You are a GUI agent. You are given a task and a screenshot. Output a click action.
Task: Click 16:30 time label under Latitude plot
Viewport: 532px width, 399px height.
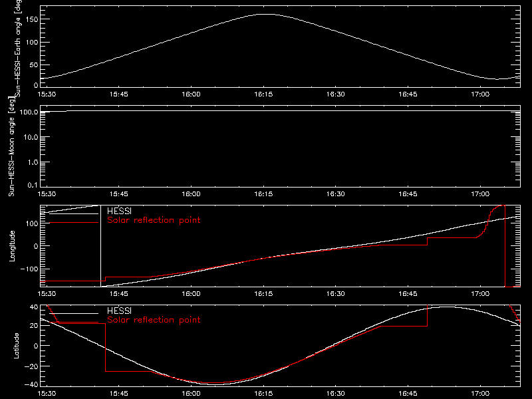tap(336, 394)
